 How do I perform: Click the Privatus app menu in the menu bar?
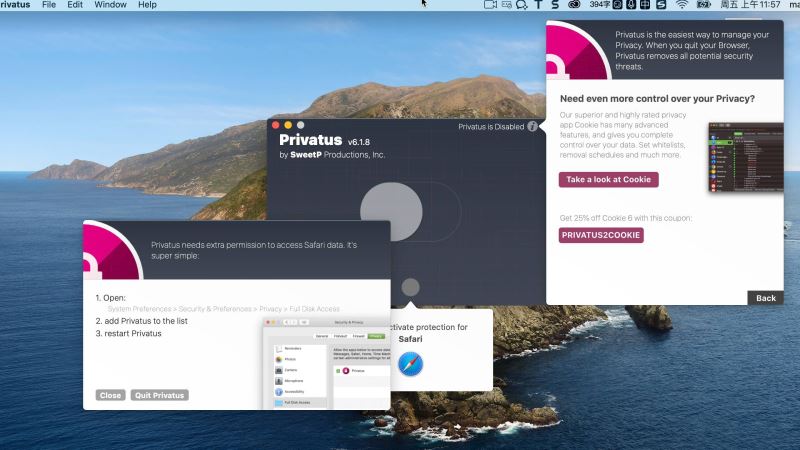tap(15, 5)
